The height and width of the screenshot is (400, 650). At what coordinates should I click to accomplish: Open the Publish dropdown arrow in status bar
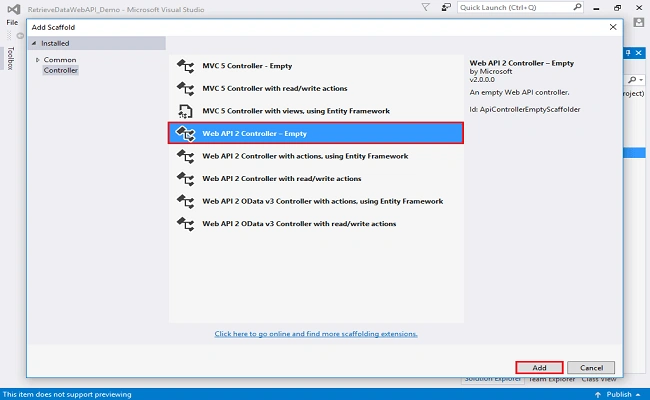click(x=638, y=395)
